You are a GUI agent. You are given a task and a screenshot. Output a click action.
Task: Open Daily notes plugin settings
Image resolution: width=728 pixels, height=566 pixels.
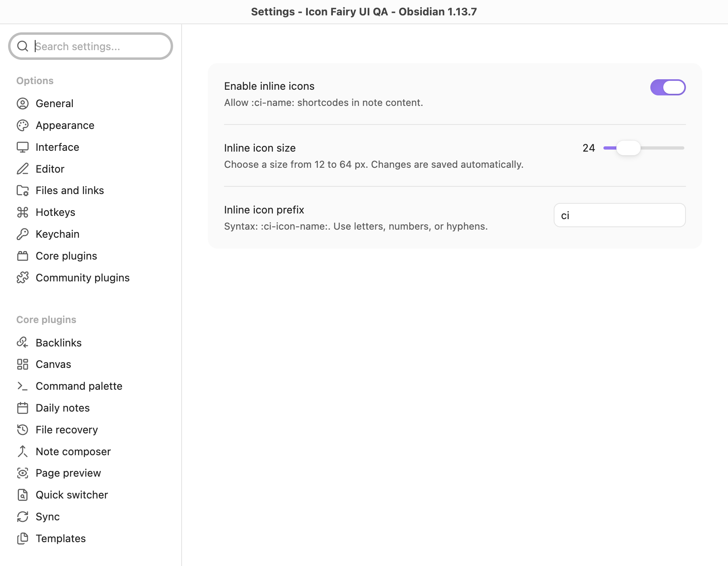point(91,408)
